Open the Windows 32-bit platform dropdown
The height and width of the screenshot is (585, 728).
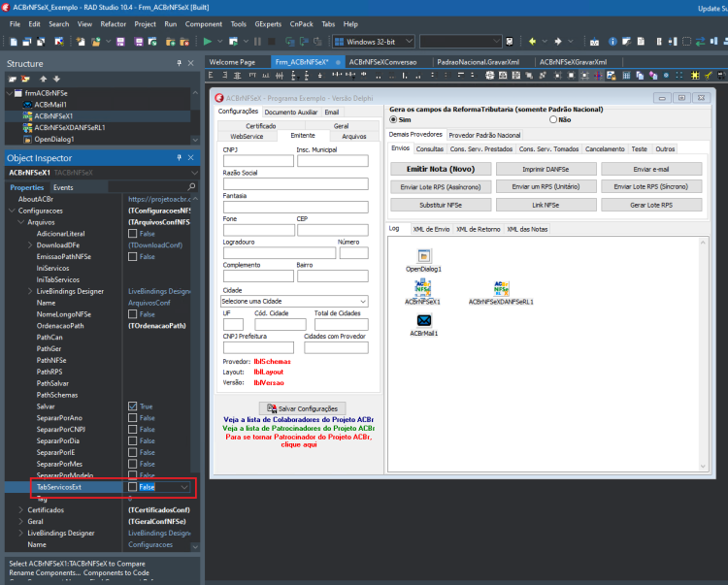coord(409,42)
